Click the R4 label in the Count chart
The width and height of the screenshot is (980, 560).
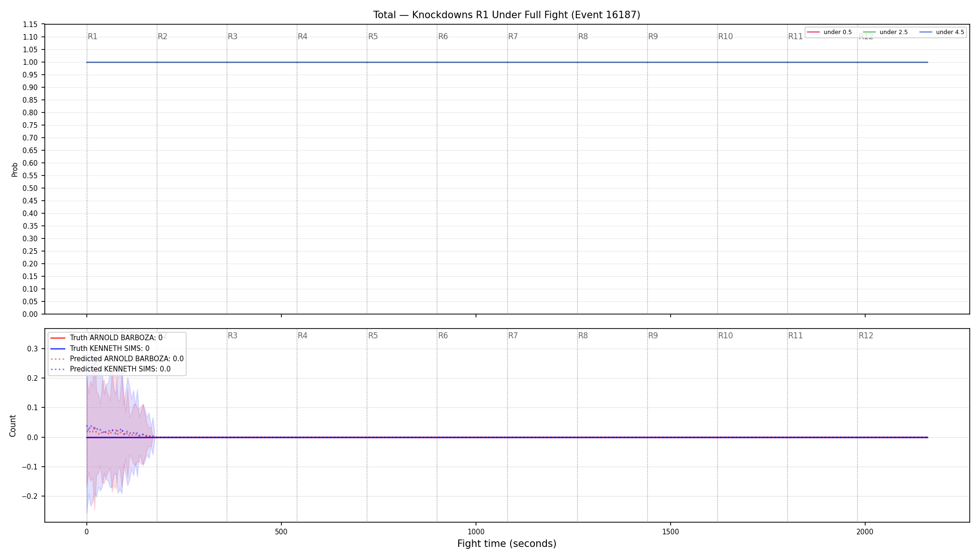tap(302, 336)
